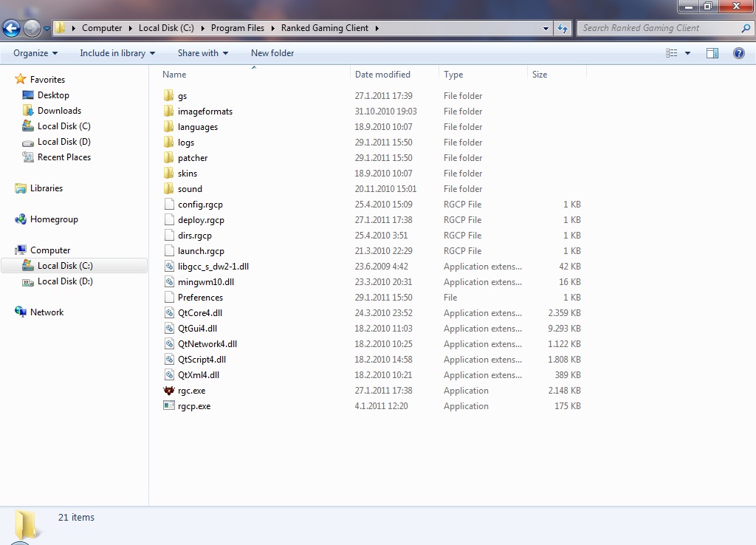Click the mingwm10.dll file icon

169,281
